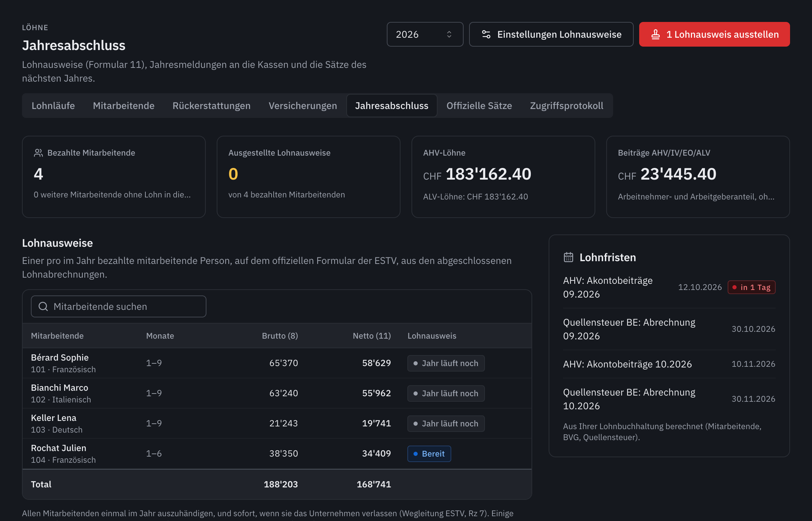Open the 2026 year selector dropdown
Viewport: 812px width, 521px height.
pyautogui.click(x=425, y=34)
